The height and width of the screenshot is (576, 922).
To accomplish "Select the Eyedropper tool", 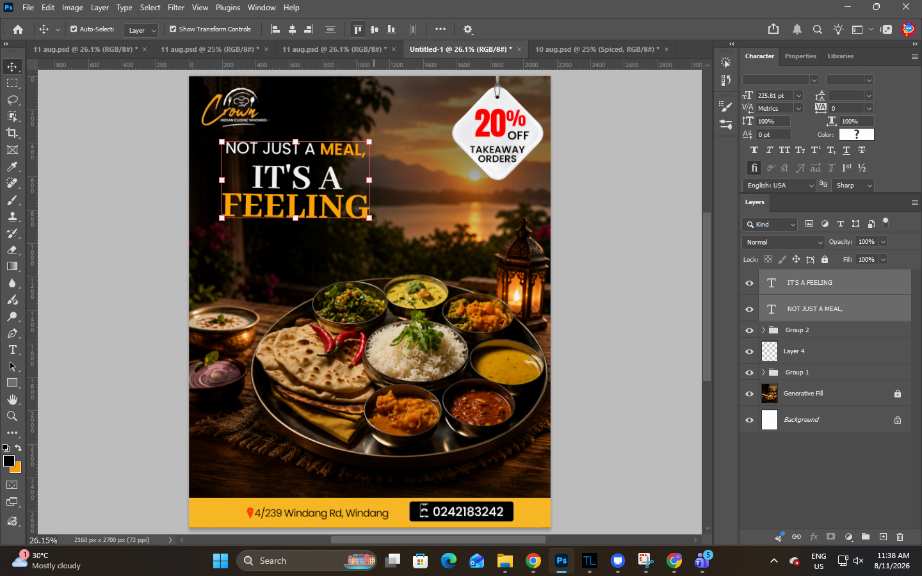I will (12, 167).
